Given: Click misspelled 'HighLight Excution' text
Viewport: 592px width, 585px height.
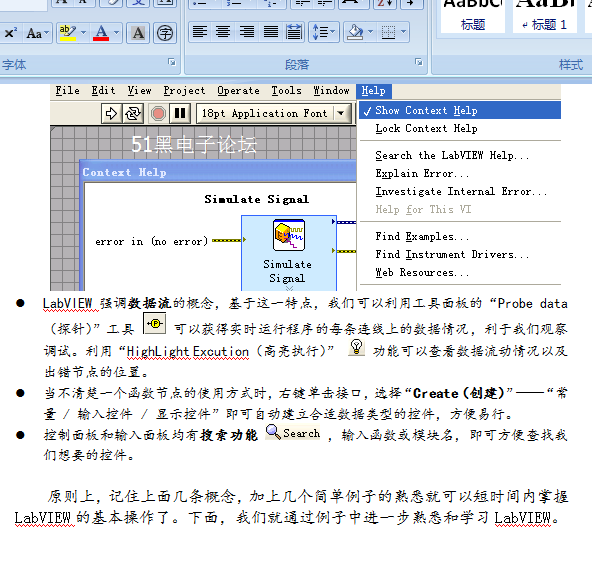Looking at the screenshot, I should (x=188, y=352).
